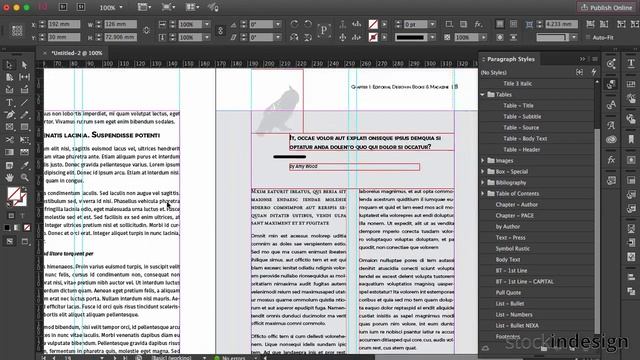Collapse Paragraph Styles panel with double arrows
Viewport: 640px width, 360px height.
[582, 59]
